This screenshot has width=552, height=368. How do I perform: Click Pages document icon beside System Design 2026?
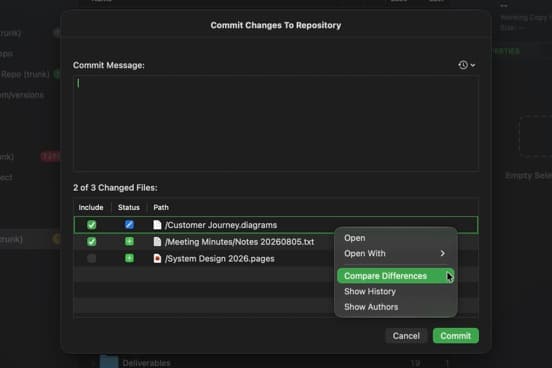pyautogui.click(x=157, y=258)
